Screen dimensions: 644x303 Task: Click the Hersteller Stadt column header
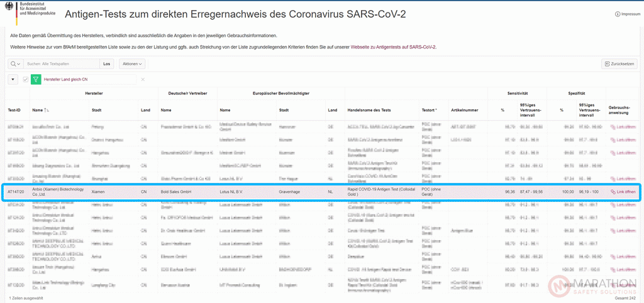tap(96, 111)
